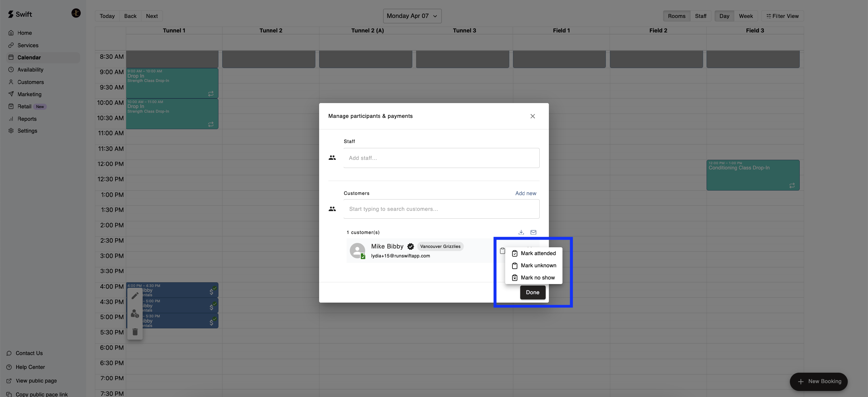Choose Mark no show from the menu
This screenshot has height=397, width=868.
coord(537,278)
